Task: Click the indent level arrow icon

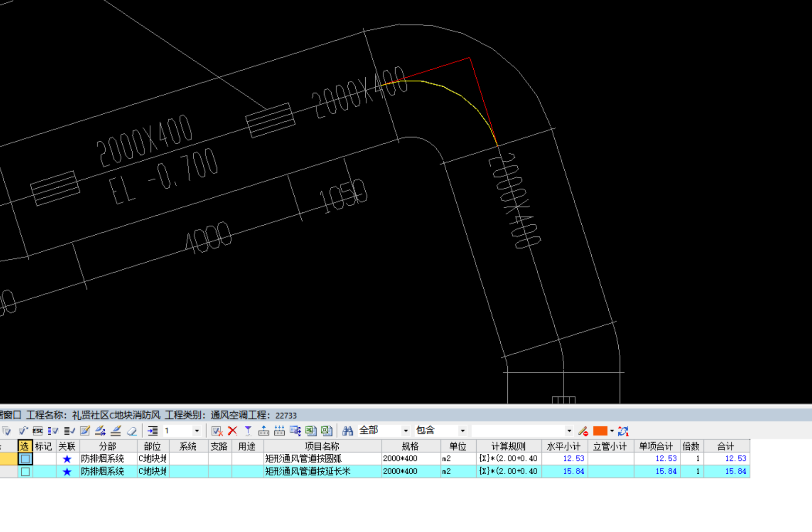Action: [x=153, y=431]
